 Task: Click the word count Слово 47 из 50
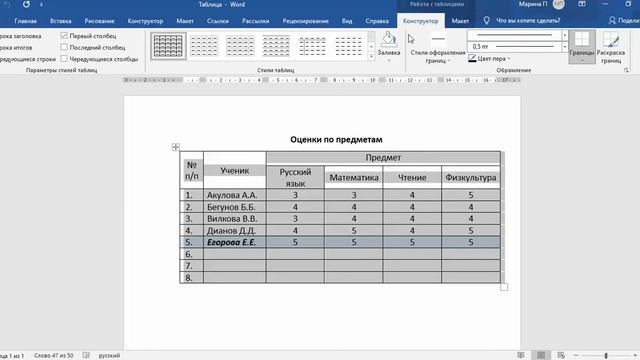tap(53, 356)
